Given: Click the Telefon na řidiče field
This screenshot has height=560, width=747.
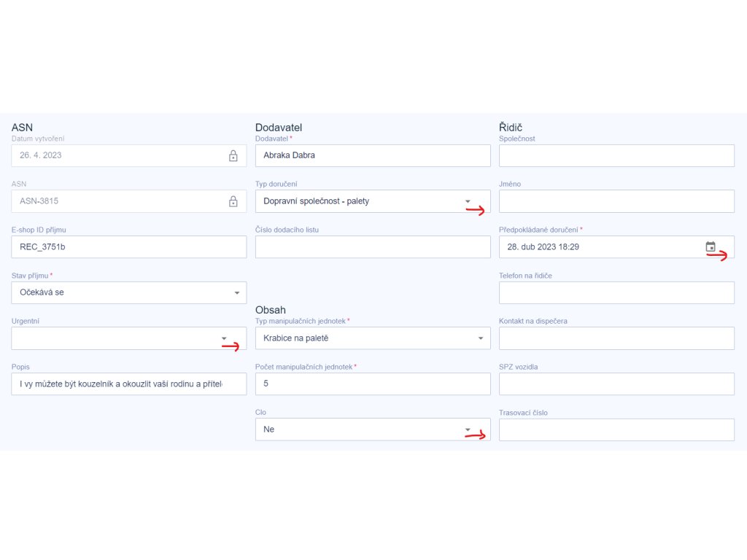Looking at the screenshot, I should 617,293.
